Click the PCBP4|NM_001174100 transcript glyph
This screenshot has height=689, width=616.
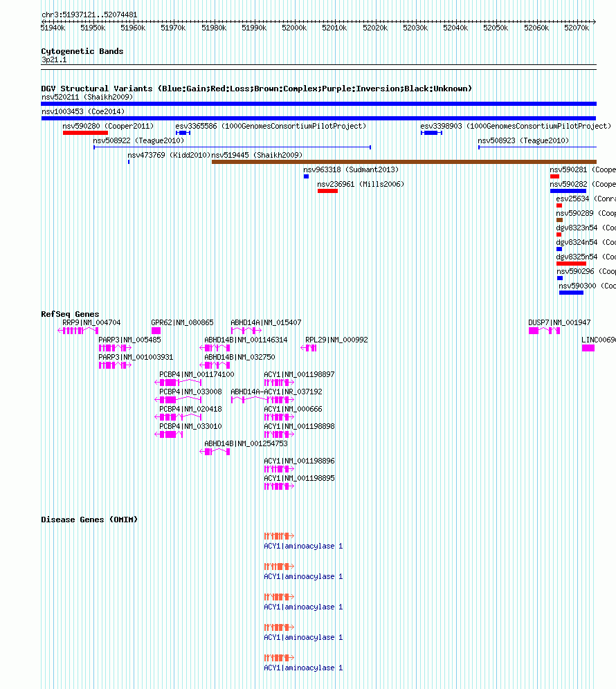tap(178, 383)
